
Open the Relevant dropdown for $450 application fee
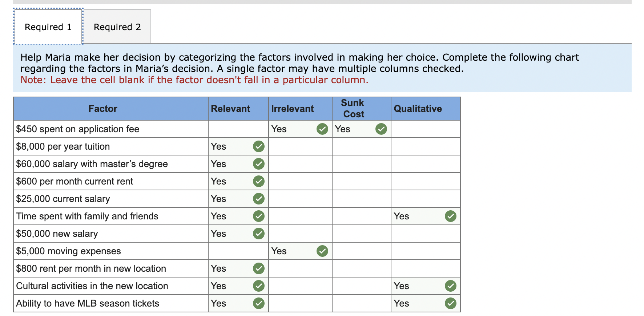[x=238, y=129]
